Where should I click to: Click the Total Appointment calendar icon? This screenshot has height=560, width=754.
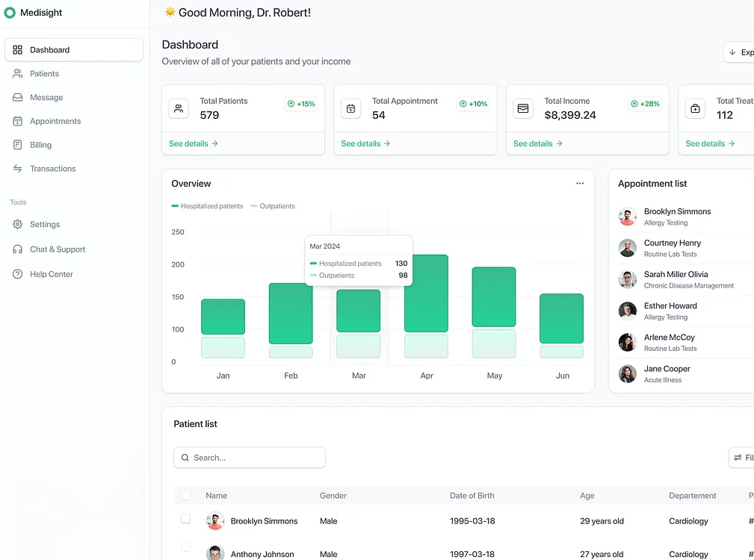point(350,108)
